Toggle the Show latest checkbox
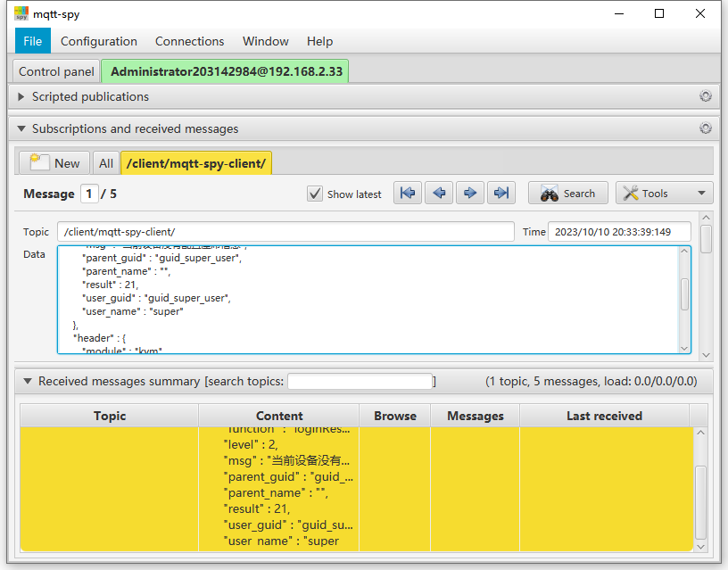The height and width of the screenshot is (570, 728). (315, 194)
